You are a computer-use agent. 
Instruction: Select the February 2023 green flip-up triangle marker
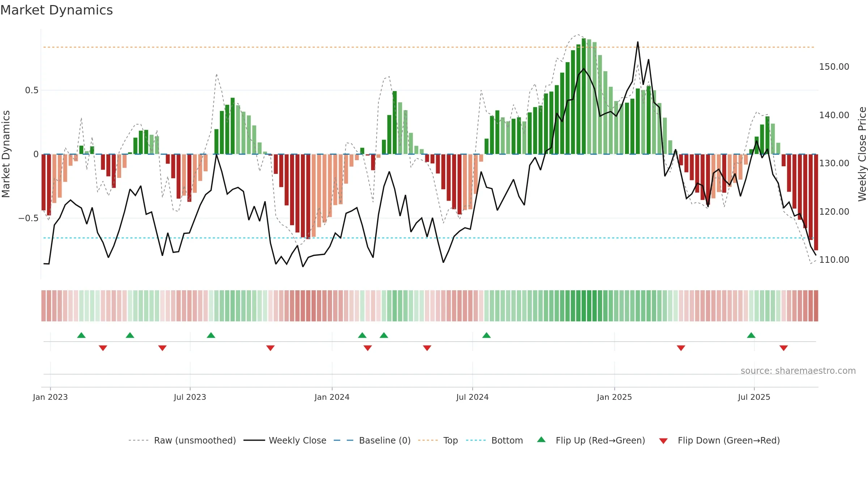81,335
